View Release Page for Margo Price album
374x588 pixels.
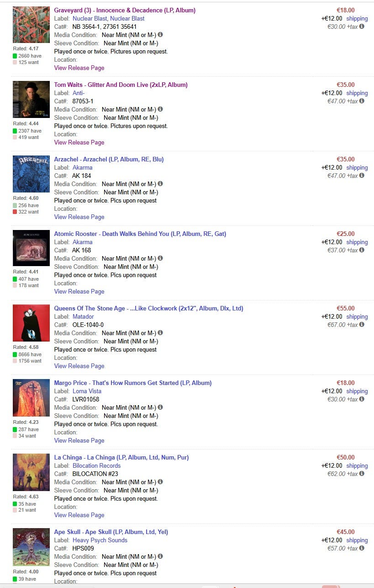pyautogui.click(x=79, y=440)
